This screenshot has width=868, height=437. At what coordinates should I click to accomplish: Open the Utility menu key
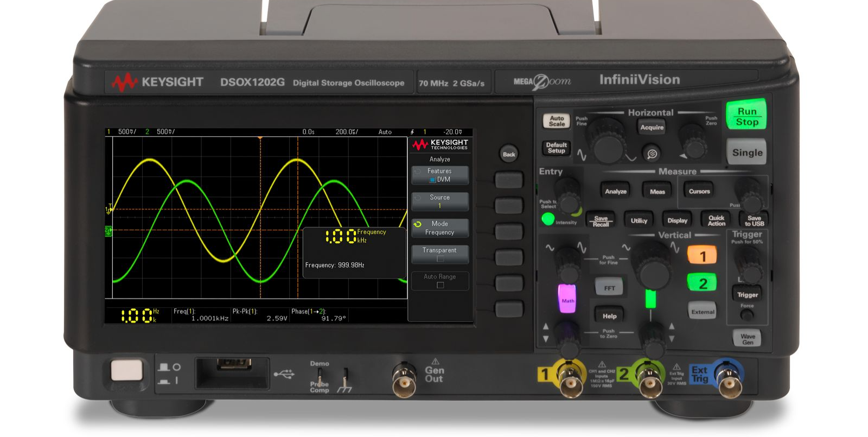click(639, 220)
